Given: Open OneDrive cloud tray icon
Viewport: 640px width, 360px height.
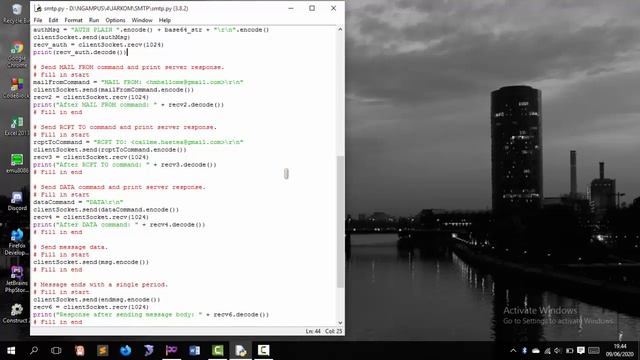Looking at the screenshot, I should (536, 351).
